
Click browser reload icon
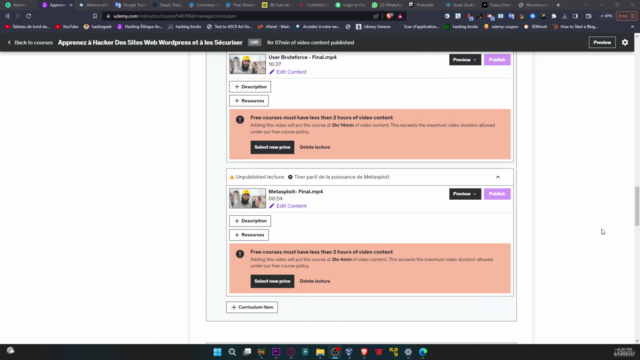[29, 16]
